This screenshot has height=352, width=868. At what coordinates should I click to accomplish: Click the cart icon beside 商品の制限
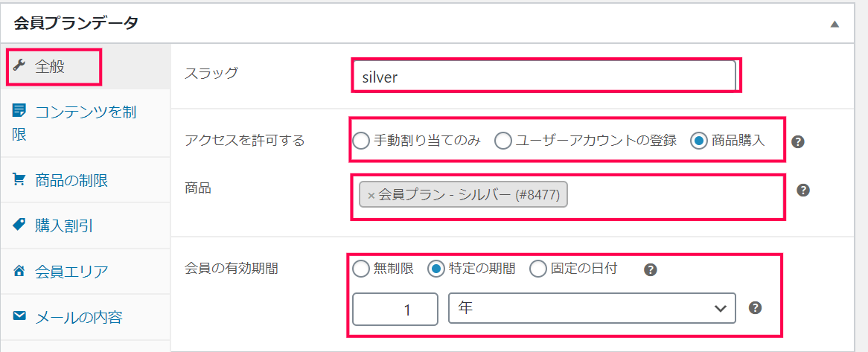pyautogui.click(x=19, y=179)
